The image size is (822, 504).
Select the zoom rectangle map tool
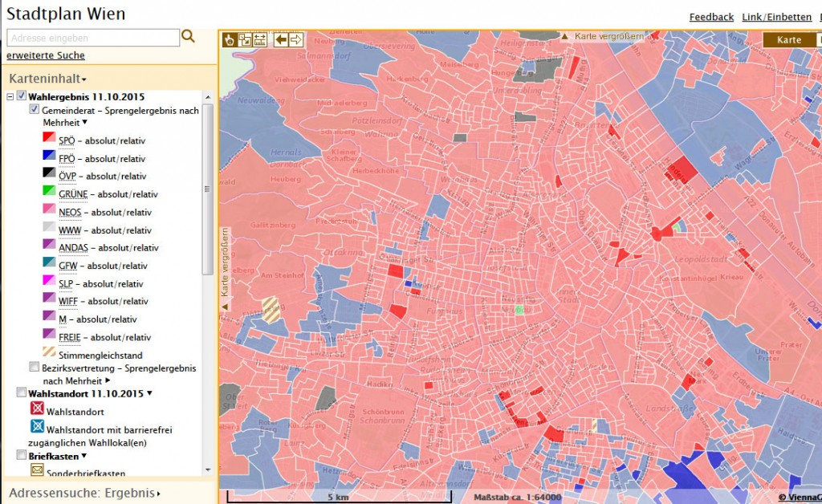click(245, 39)
